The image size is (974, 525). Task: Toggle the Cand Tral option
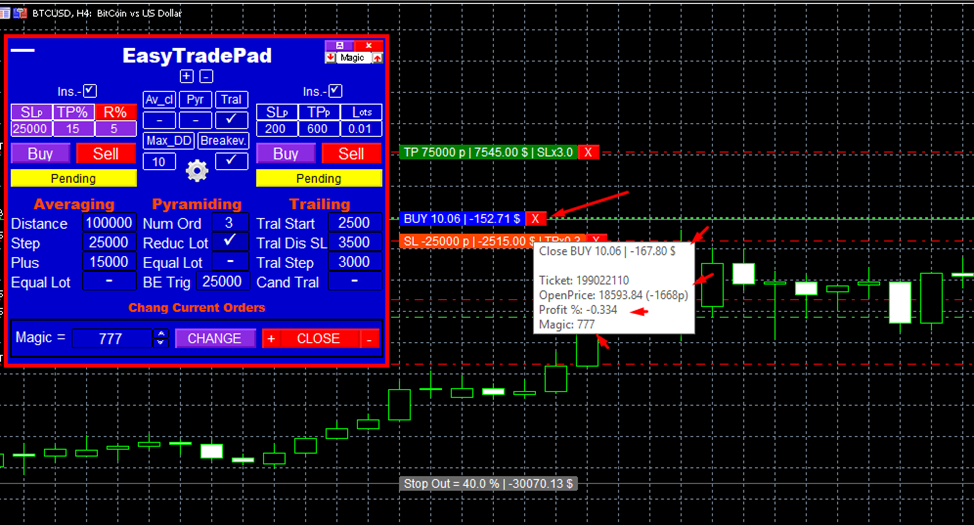tap(354, 281)
